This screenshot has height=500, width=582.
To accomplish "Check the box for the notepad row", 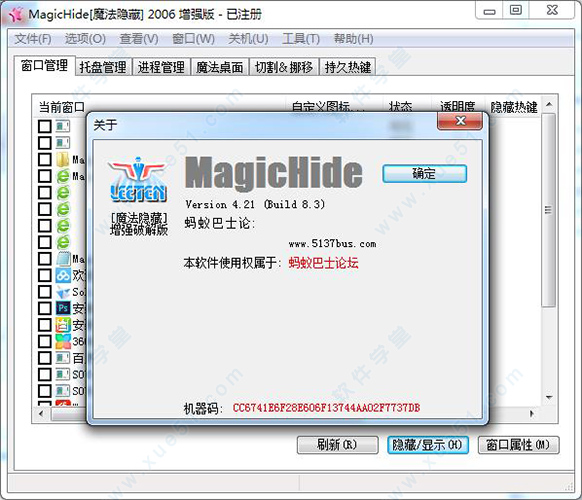I will coord(45,259).
